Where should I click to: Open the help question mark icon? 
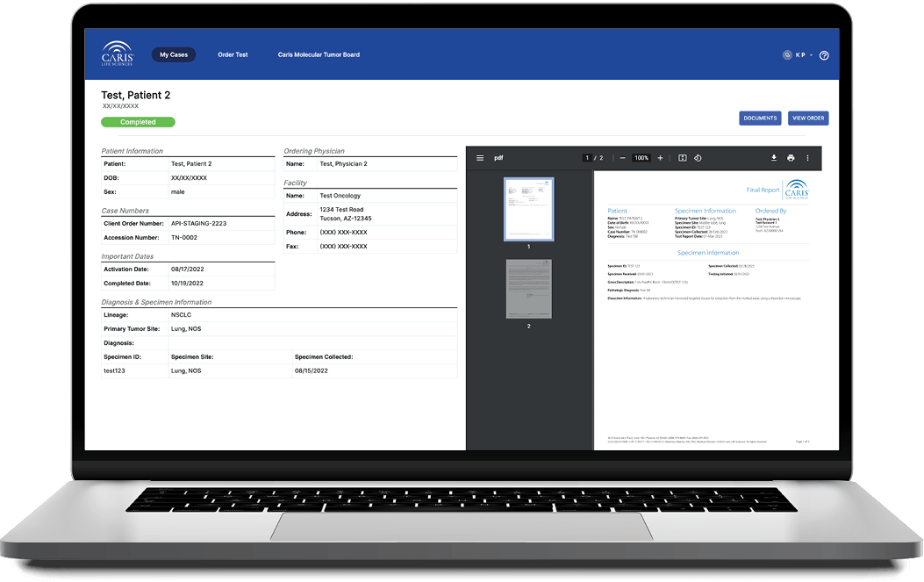pyautogui.click(x=824, y=55)
